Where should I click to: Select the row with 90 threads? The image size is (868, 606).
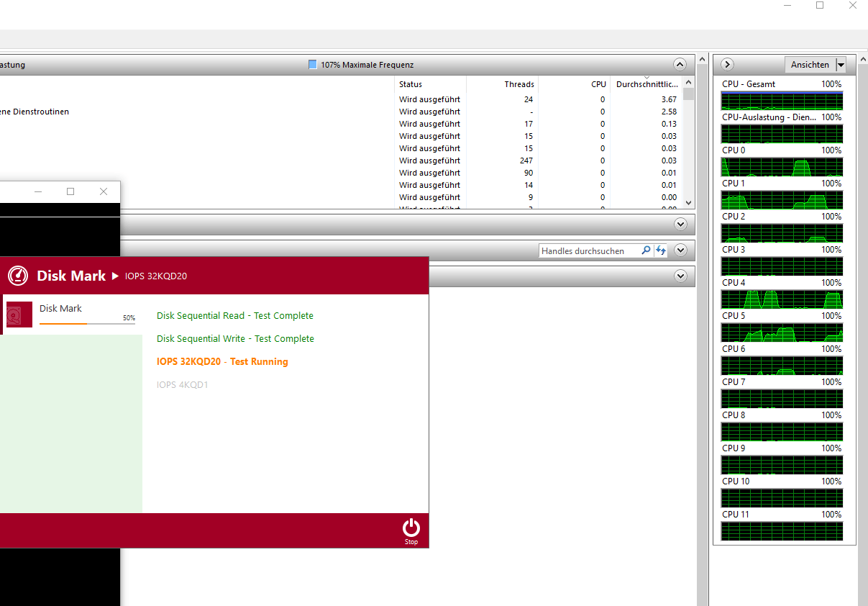(x=341, y=173)
